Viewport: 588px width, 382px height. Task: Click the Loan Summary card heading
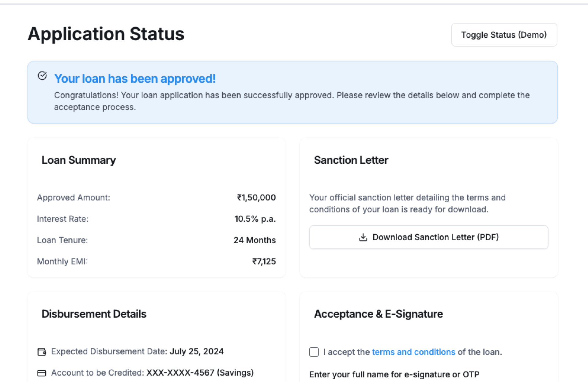pyautogui.click(x=79, y=160)
